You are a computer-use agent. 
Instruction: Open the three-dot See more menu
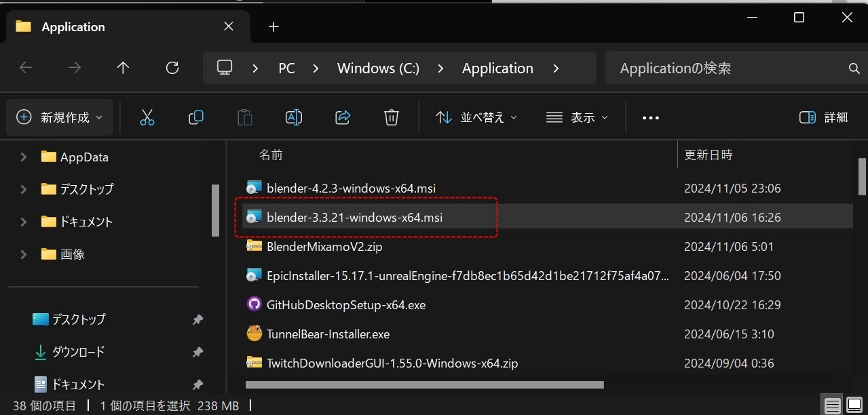[650, 118]
